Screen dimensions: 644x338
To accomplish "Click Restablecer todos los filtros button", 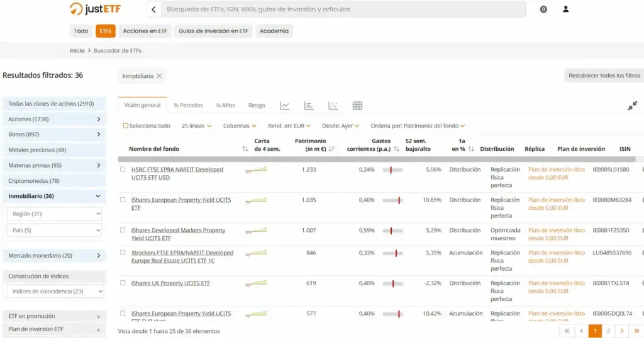I will click(604, 75).
